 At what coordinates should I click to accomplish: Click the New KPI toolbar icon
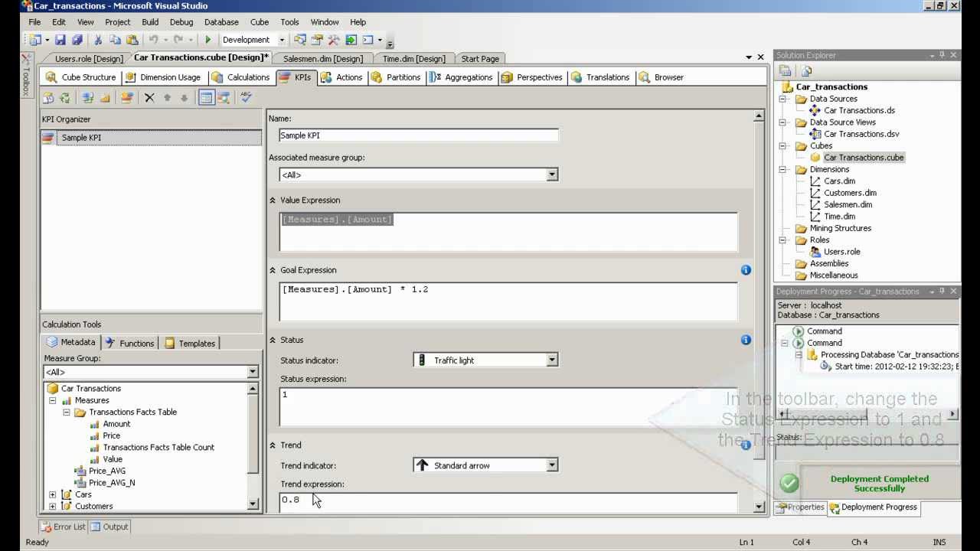[x=127, y=98]
